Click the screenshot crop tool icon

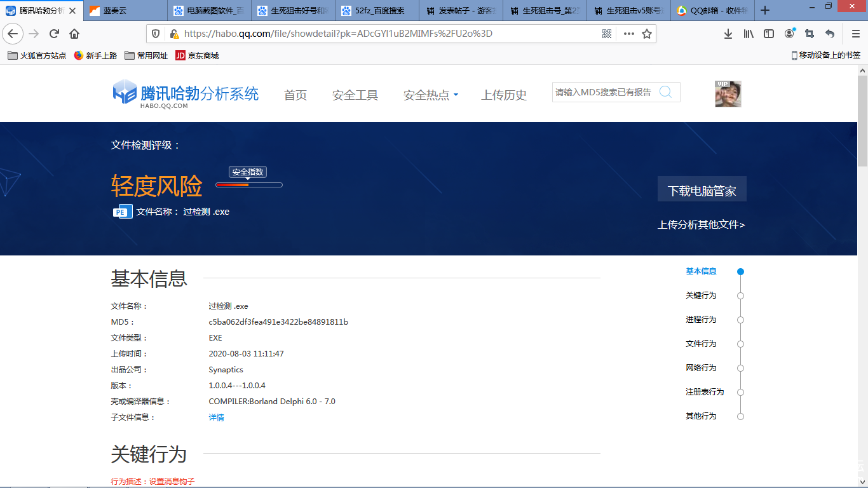(810, 34)
